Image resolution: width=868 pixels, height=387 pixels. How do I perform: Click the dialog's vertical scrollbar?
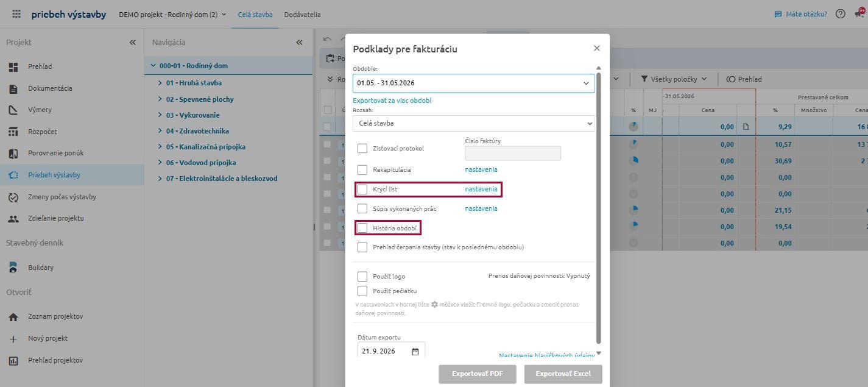pyautogui.click(x=598, y=207)
